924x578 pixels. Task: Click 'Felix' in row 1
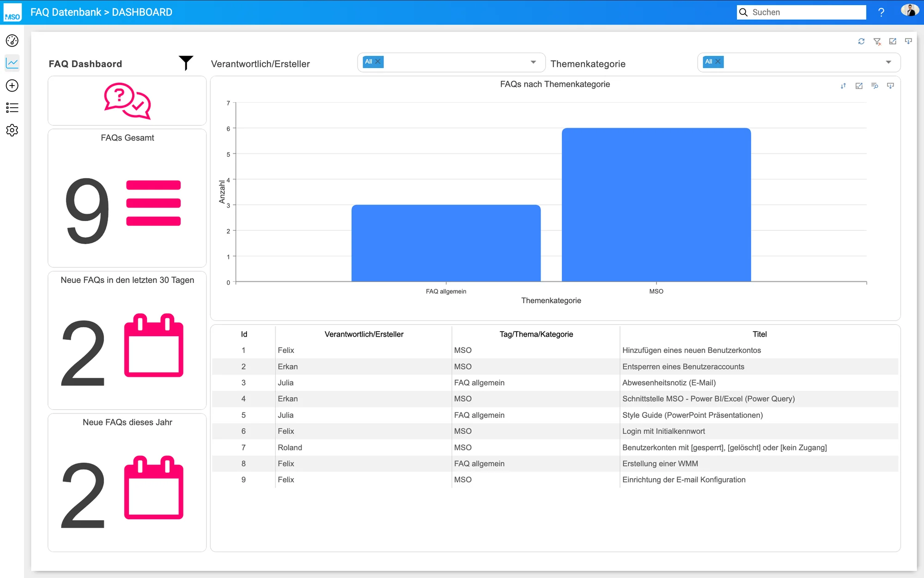[x=286, y=350]
